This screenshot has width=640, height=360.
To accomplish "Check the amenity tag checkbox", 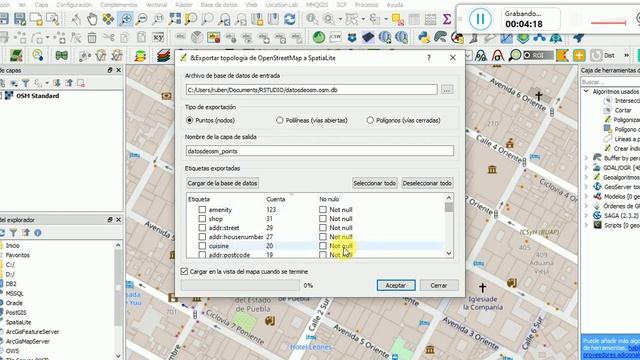I will [x=202, y=209].
